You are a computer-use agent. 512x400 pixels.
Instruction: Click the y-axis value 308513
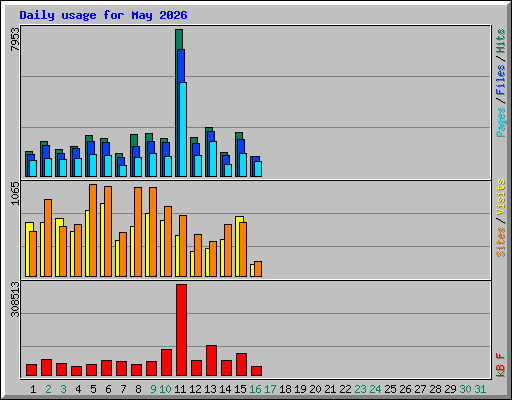point(15,299)
